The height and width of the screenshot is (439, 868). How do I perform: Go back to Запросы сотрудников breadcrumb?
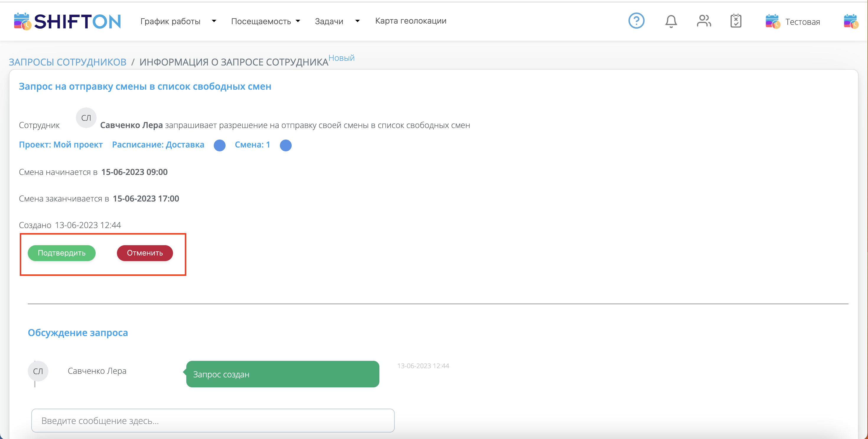click(x=67, y=62)
